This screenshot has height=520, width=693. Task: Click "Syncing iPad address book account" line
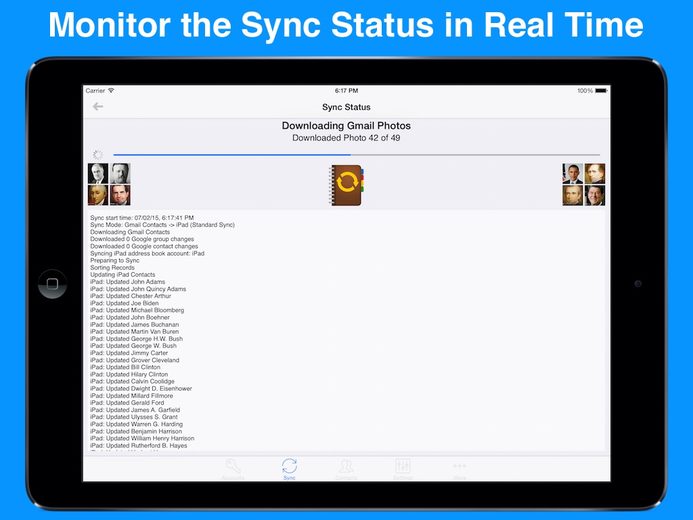click(x=147, y=254)
